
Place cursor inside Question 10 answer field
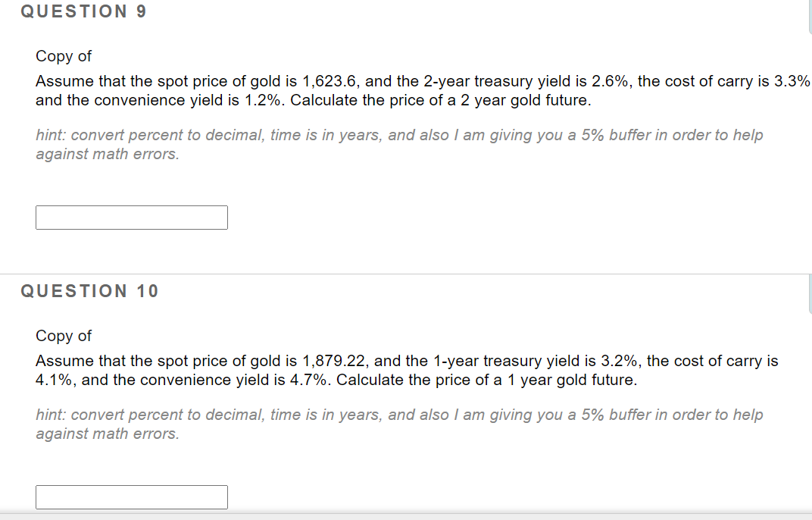click(x=131, y=497)
